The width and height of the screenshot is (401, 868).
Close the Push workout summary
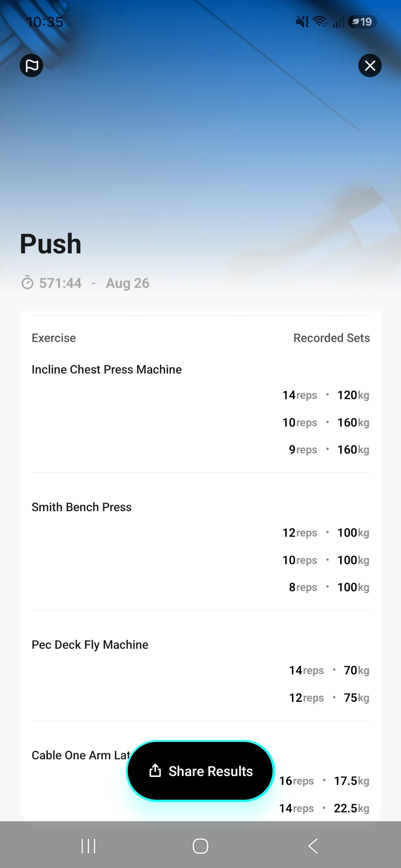pyautogui.click(x=370, y=66)
